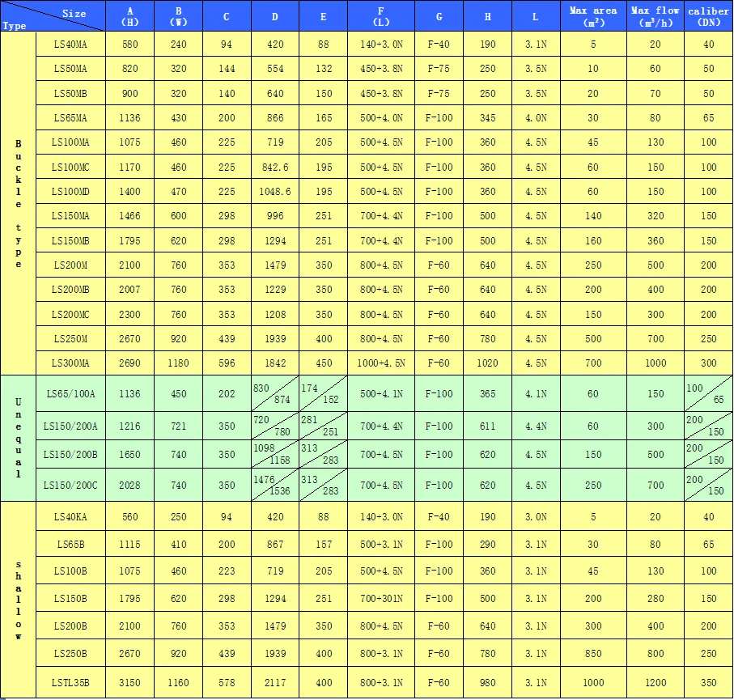Image resolution: width=734 pixels, height=700 pixels.
Task: Click the LS40KA model name
Action: click(70, 516)
